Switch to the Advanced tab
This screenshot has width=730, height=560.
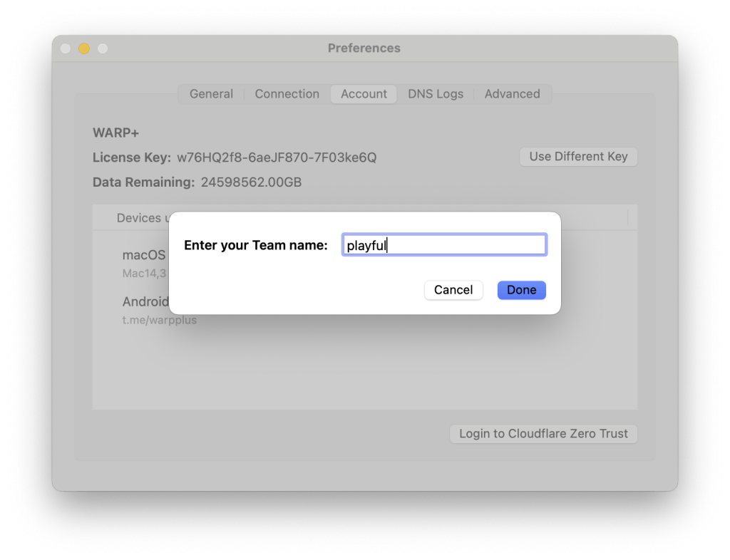pyautogui.click(x=512, y=94)
